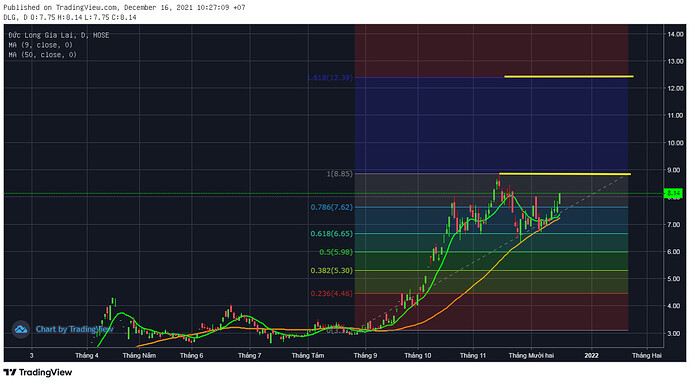The image size is (690, 383).
Task: Click the 12.00 price axis label
Action: point(675,88)
